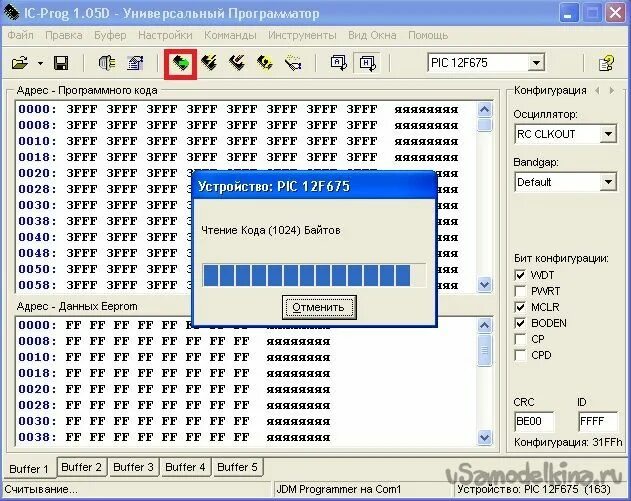Enable the PWRT checkbox
This screenshot has height=501, width=631.
point(520,291)
